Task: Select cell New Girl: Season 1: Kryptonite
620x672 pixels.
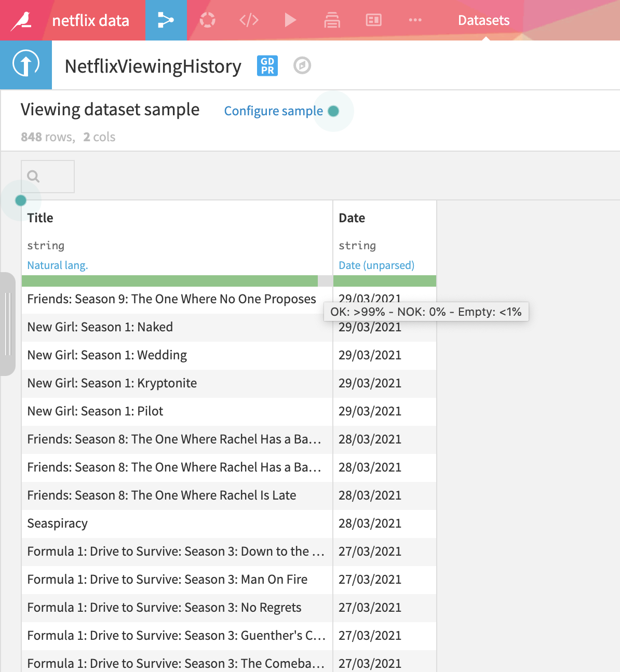Action: click(x=177, y=383)
